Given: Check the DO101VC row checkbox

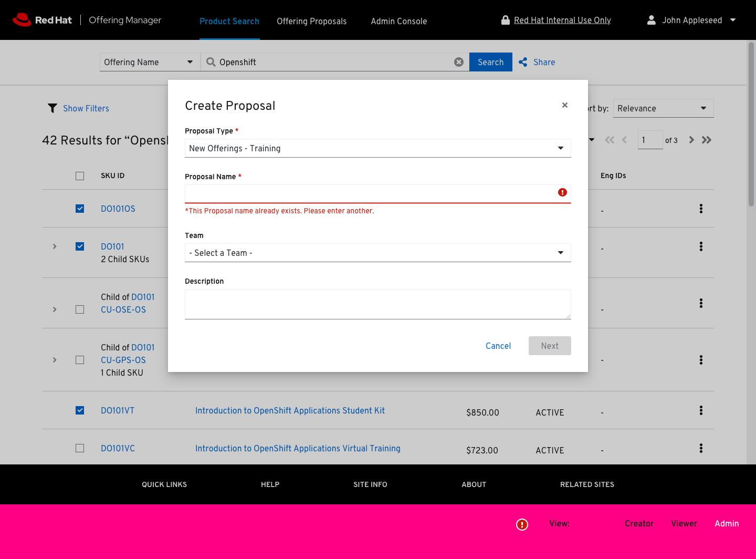Looking at the screenshot, I should (80, 448).
